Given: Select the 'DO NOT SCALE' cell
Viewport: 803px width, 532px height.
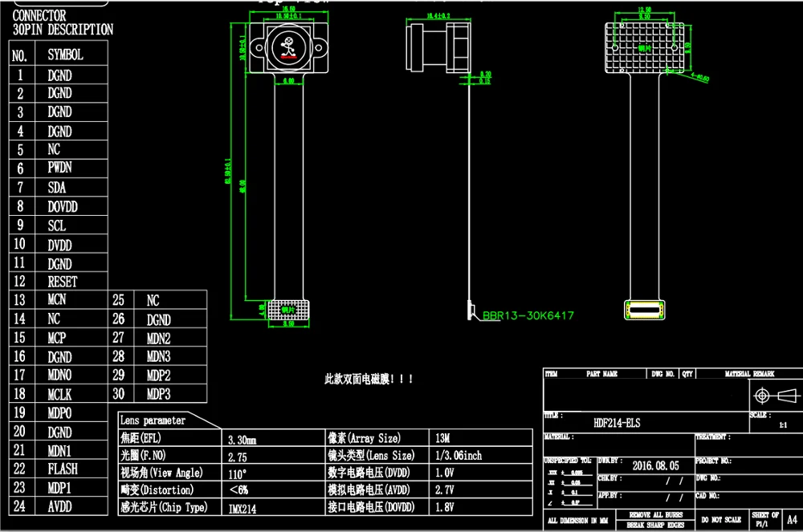Looking at the screenshot, I should [x=722, y=520].
